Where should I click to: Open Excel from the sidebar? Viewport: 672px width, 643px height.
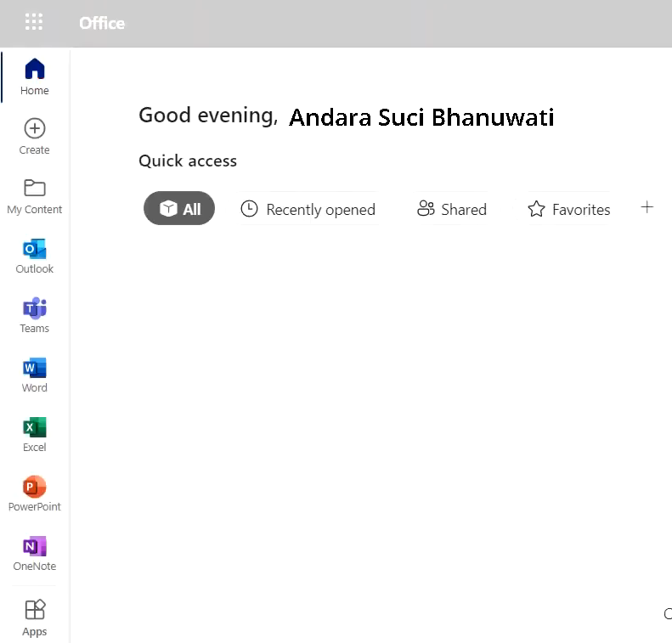coord(35,434)
